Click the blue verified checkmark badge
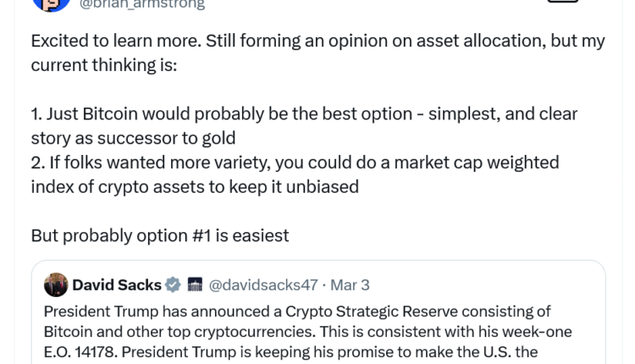Viewport: 635px width, 364px height. coord(173,285)
